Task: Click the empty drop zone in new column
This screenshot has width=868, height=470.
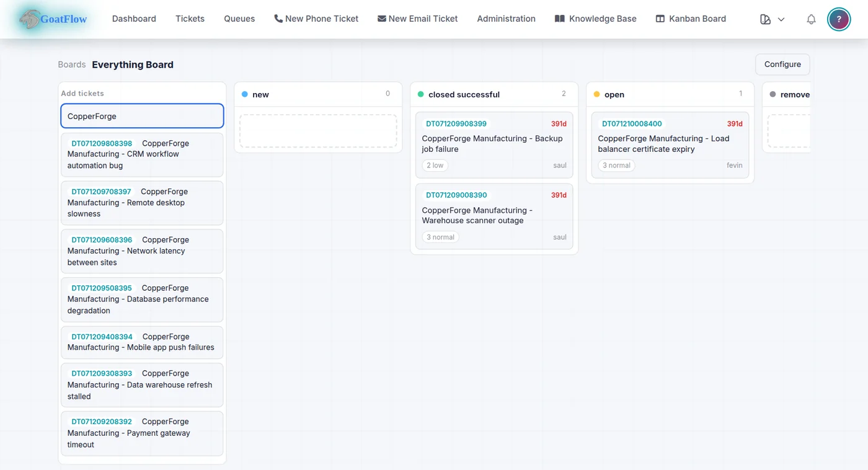Action: click(x=318, y=131)
